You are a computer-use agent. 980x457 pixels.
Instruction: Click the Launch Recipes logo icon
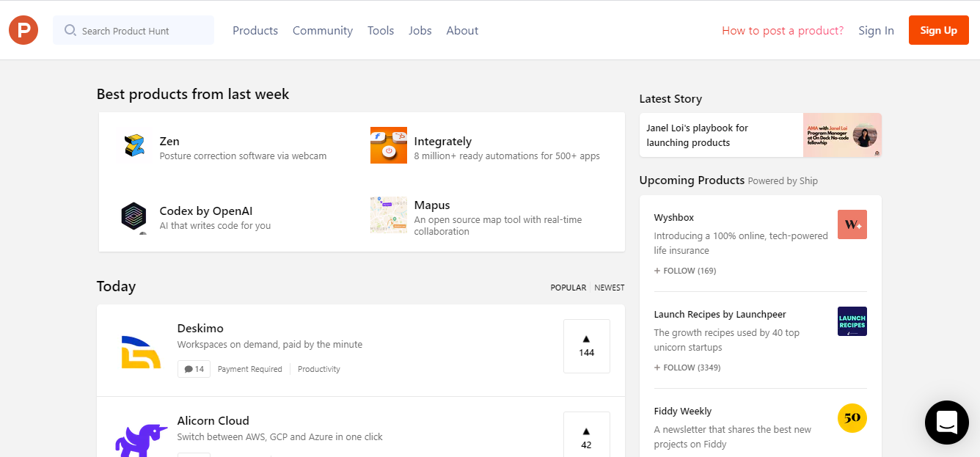pos(852,321)
